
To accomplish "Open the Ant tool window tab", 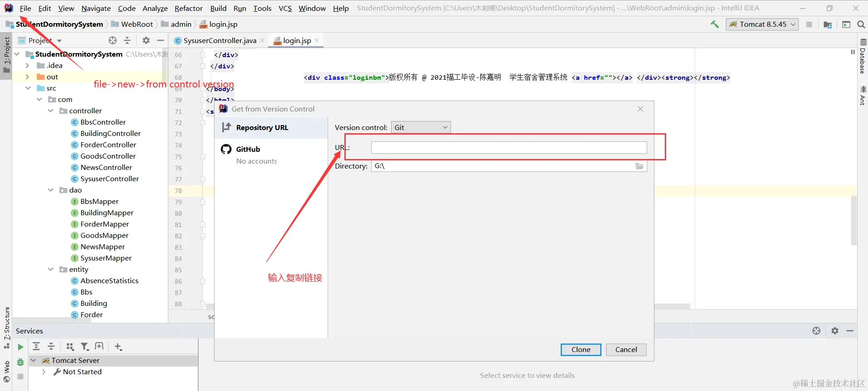I will click(863, 95).
